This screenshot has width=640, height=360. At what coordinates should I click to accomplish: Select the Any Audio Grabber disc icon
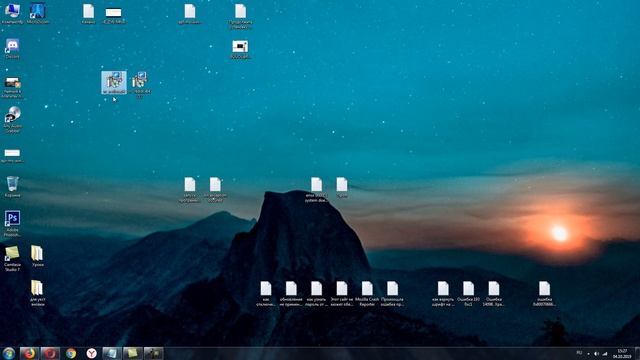[12, 119]
